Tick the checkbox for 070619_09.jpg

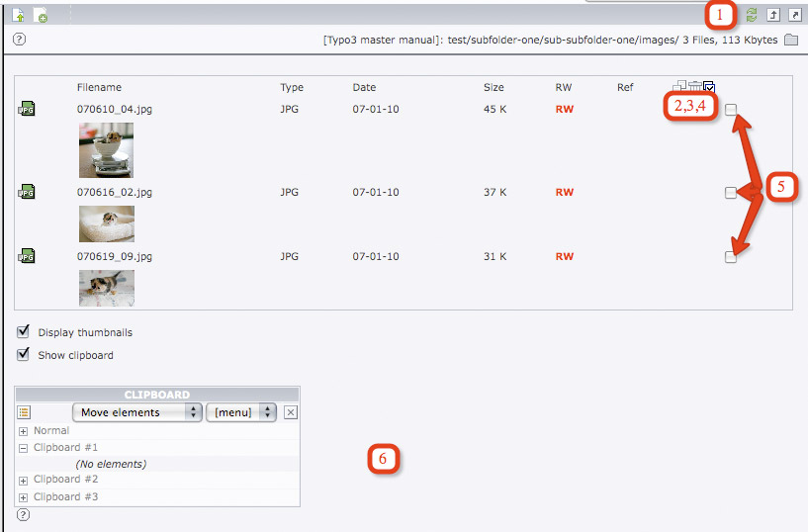730,257
